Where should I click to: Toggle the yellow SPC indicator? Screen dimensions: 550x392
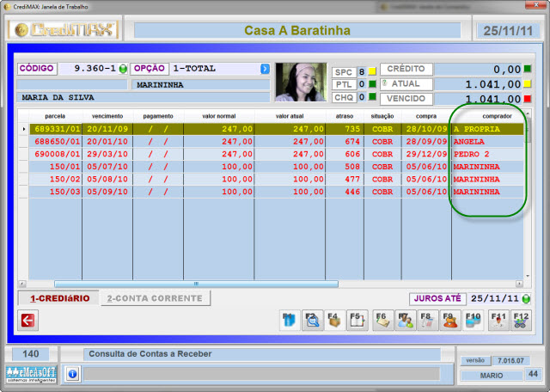(x=372, y=71)
